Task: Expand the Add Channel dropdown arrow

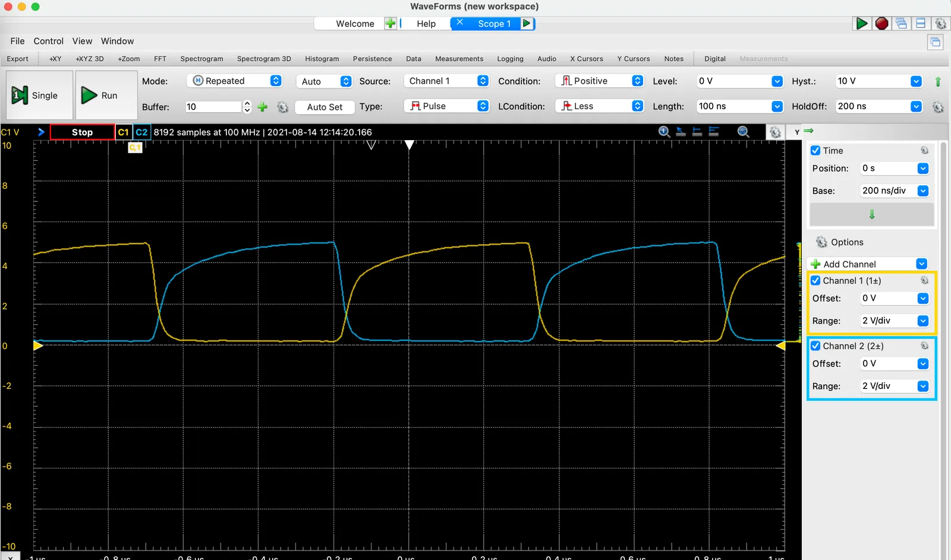Action: click(x=921, y=264)
